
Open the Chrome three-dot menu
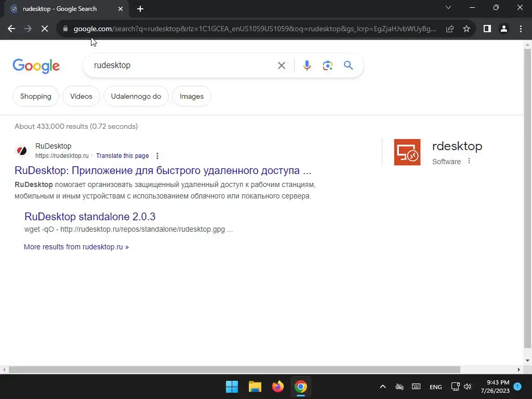[521, 29]
